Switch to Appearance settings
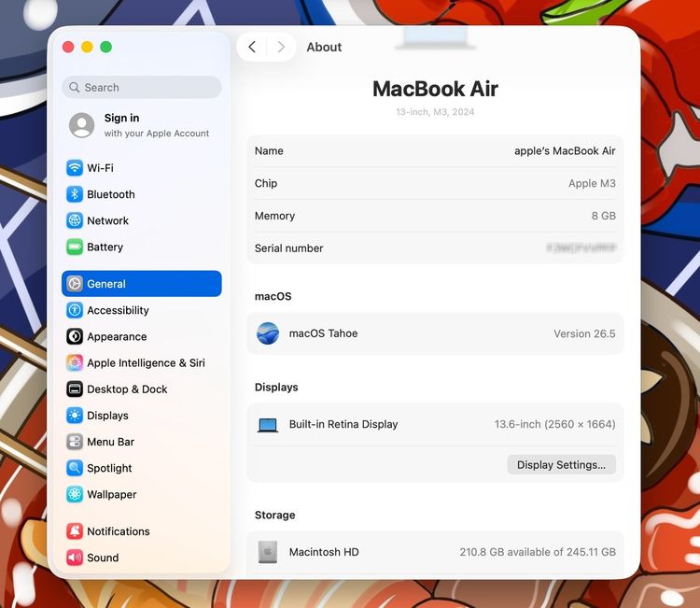This screenshot has width=700, height=608. tap(142, 336)
